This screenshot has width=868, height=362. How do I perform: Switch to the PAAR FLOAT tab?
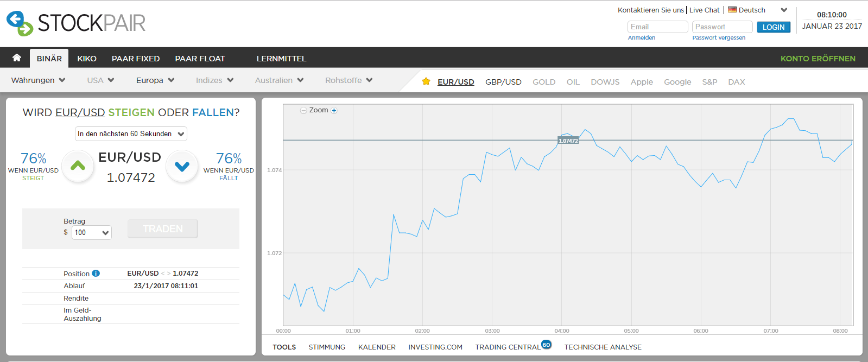(200, 59)
